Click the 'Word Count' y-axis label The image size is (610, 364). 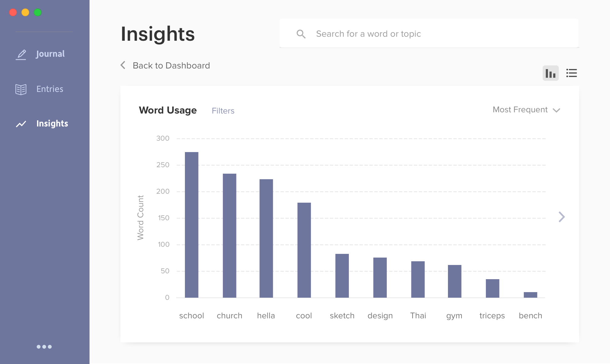point(140,218)
